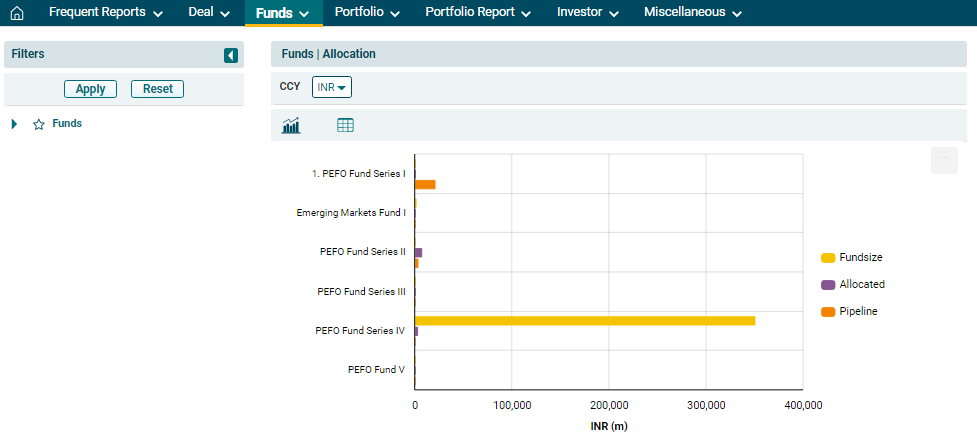This screenshot has width=977, height=445.
Task: Expand the Funds tree node
Action: coord(15,124)
